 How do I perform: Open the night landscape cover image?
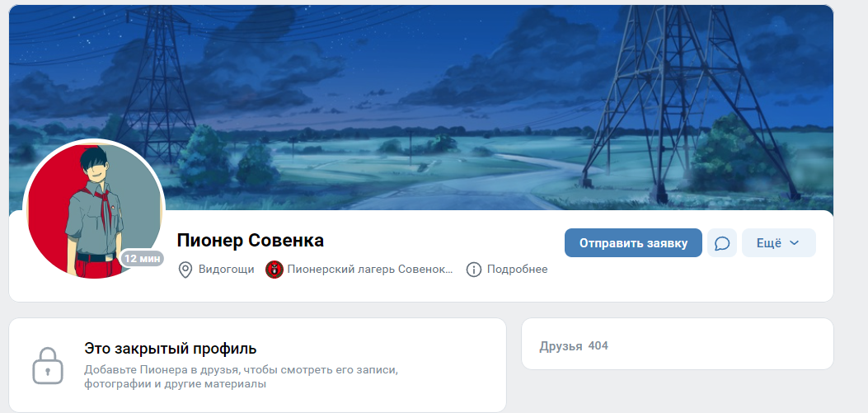421,107
